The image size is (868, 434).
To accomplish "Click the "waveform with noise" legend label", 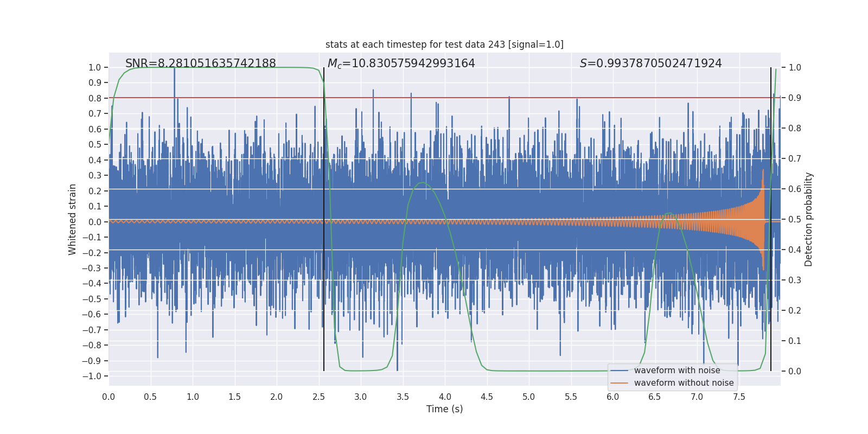I will [x=677, y=371].
